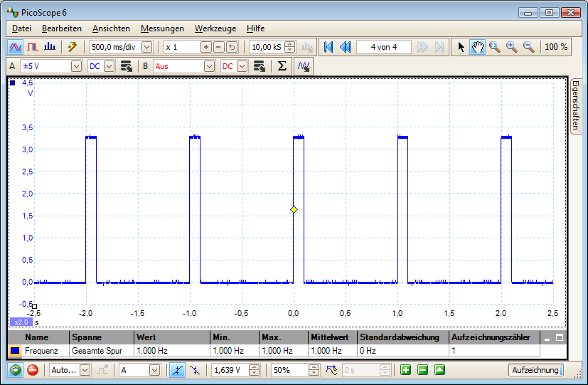Switch to persistence mode view
The height and width of the screenshot is (385, 588).
pyautogui.click(x=32, y=47)
